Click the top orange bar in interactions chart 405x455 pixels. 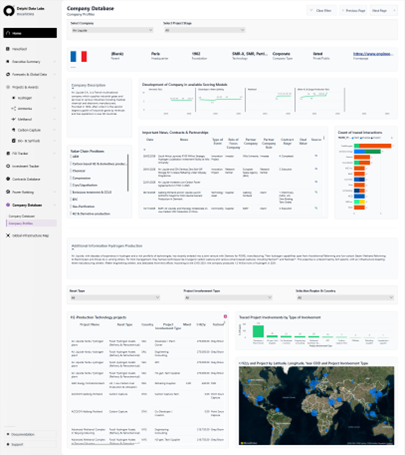tap(375, 146)
